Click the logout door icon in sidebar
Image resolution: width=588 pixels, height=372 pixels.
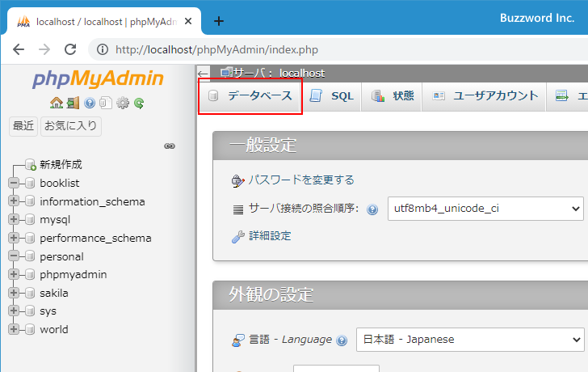click(73, 103)
